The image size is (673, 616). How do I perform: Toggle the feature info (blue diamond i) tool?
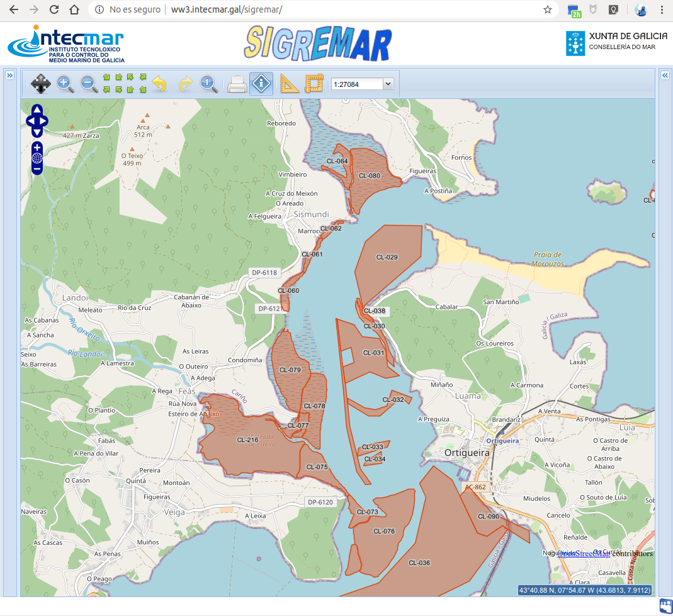click(x=261, y=83)
